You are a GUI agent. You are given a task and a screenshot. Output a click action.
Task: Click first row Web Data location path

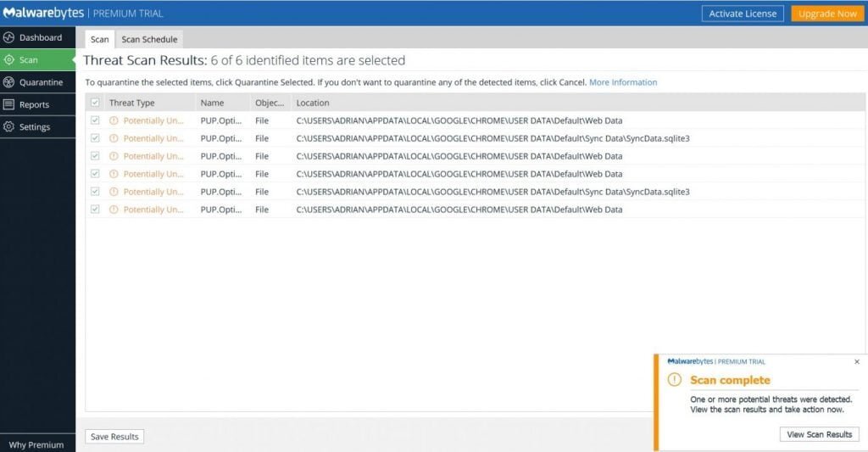click(459, 120)
